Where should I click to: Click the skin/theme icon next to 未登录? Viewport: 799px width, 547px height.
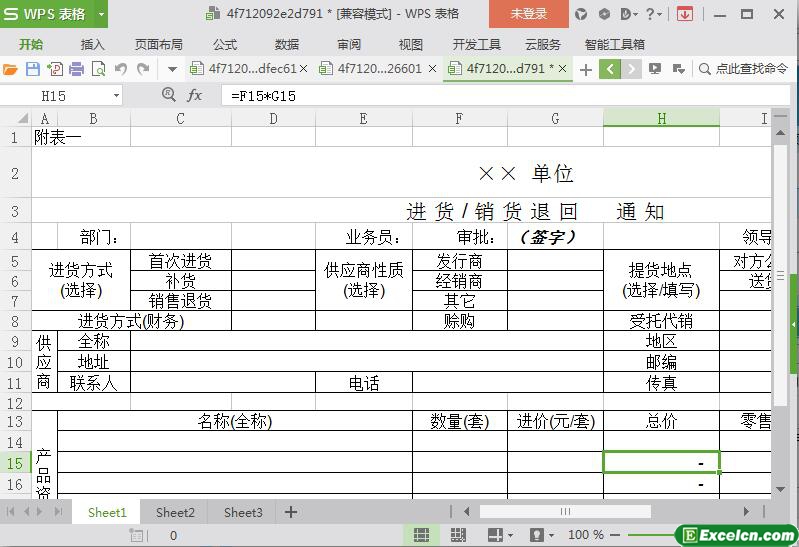pyautogui.click(x=581, y=14)
